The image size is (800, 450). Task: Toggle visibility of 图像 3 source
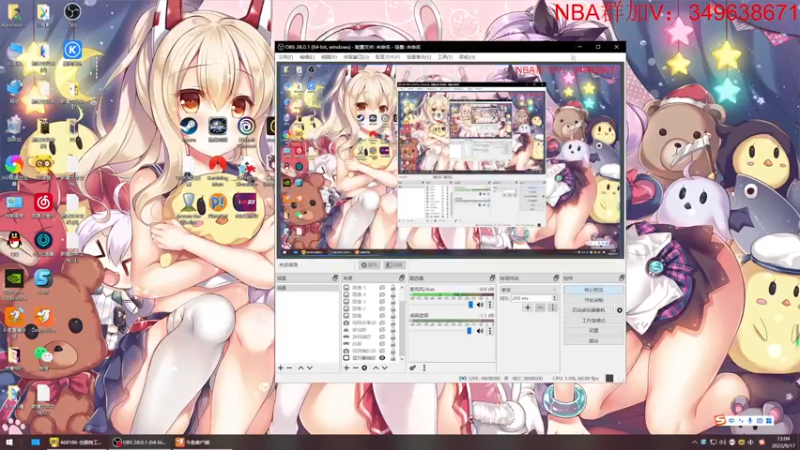pos(382,302)
